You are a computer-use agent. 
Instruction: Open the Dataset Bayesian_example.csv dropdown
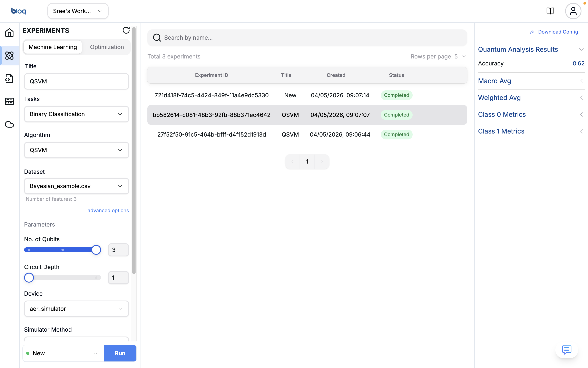pos(76,186)
